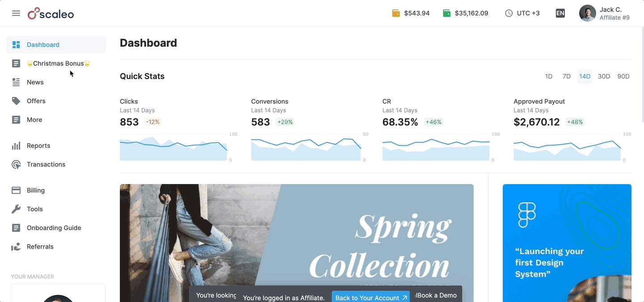Click the Reports bar chart icon
644x302 pixels.
tap(16, 146)
